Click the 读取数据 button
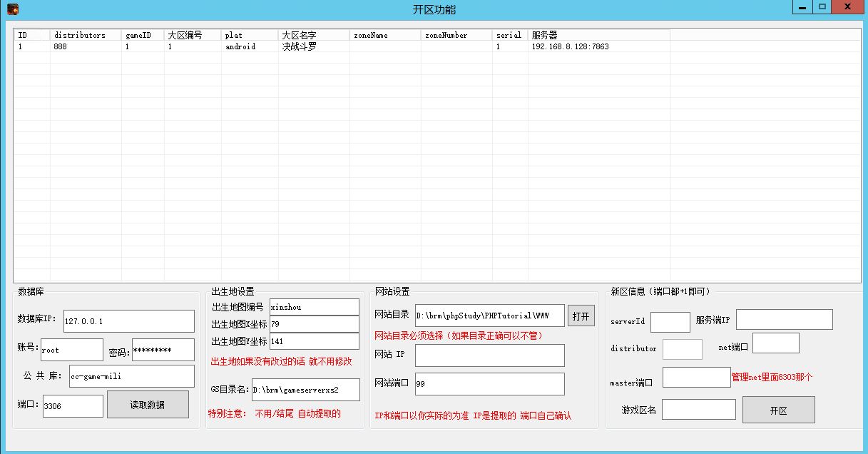The image size is (868, 454). click(x=148, y=405)
